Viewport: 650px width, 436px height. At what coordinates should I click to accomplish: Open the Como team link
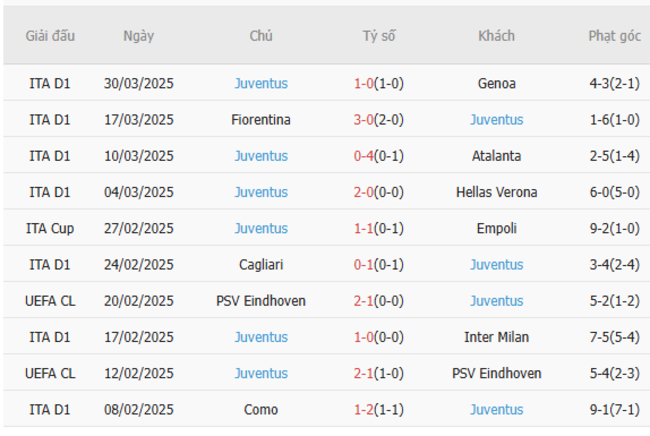(x=261, y=409)
